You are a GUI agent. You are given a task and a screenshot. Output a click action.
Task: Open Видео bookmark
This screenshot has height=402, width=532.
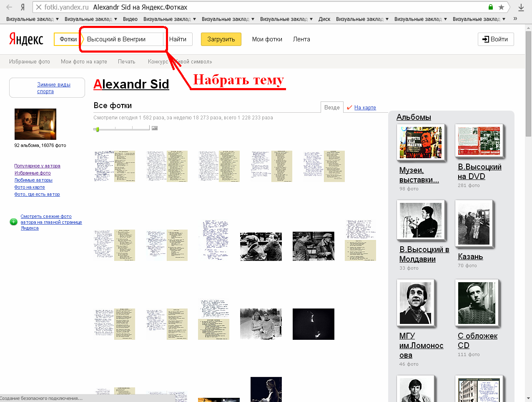[x=130, y=19]
